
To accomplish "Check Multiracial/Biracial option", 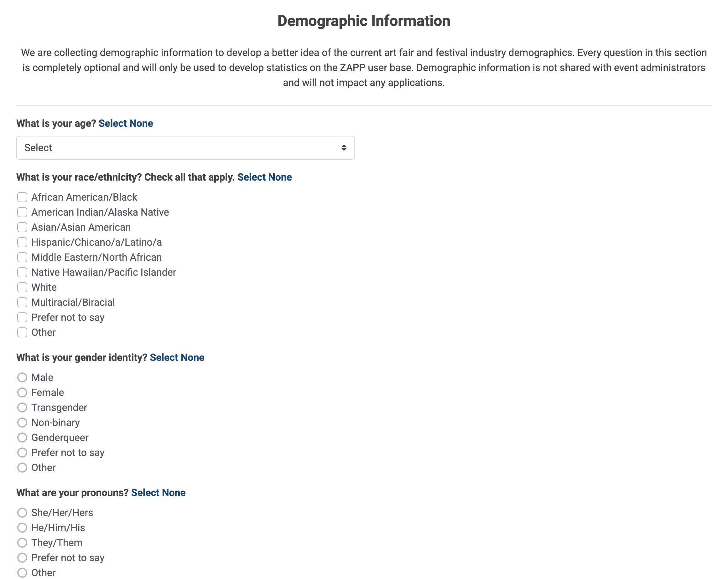I will click(x=22, y=302).
